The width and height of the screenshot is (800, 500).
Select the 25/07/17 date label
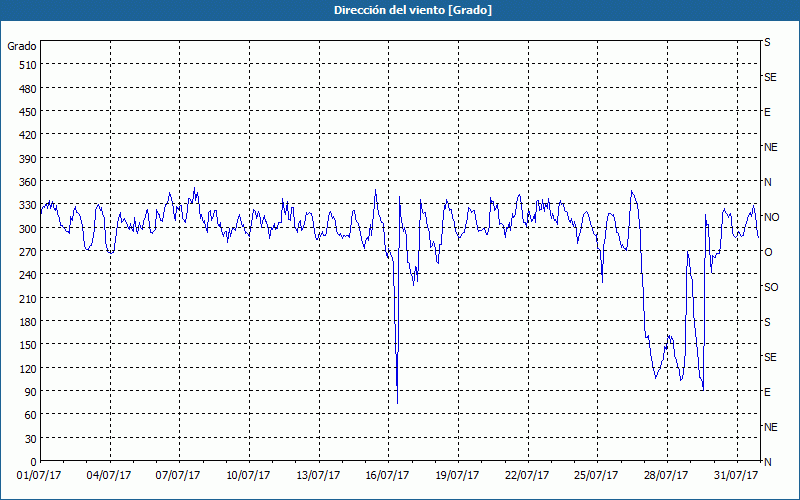click(596, 476)
